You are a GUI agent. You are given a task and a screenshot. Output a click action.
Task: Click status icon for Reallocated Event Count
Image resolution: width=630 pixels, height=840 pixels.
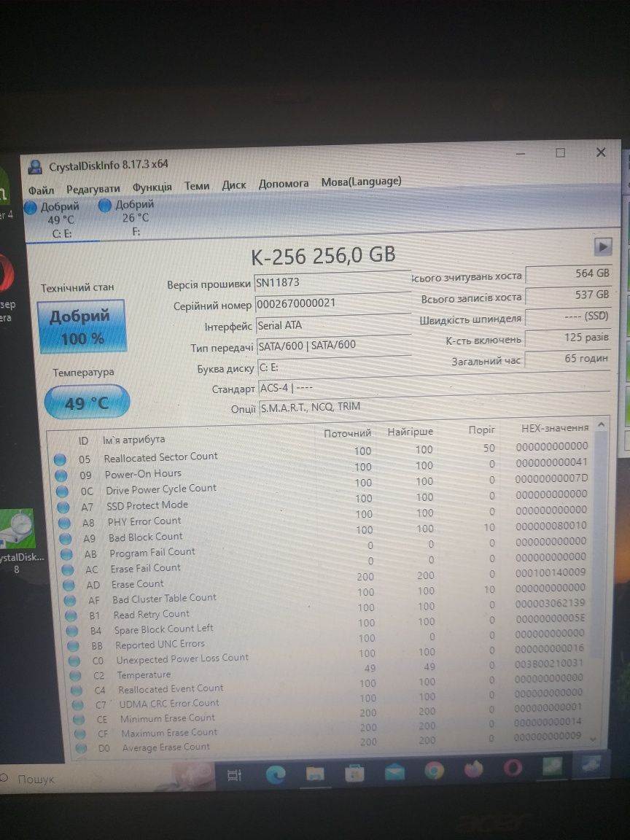click(x=76, y=691)
